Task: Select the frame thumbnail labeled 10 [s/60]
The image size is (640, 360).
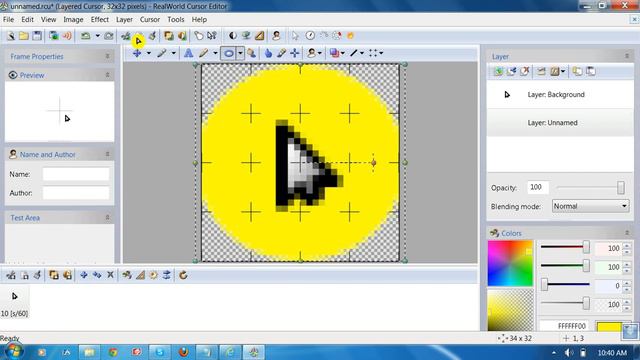Action: click(x=14, y=303)
